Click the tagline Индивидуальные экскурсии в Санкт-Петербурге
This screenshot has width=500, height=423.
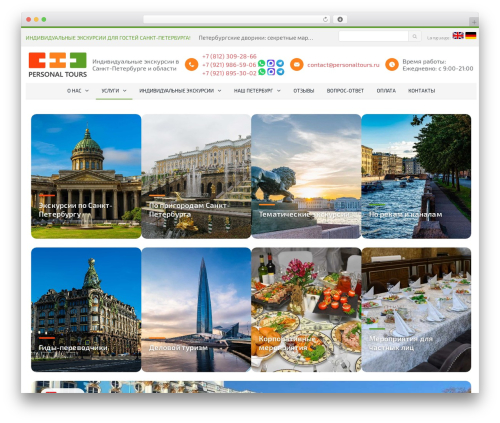(136, 65)
